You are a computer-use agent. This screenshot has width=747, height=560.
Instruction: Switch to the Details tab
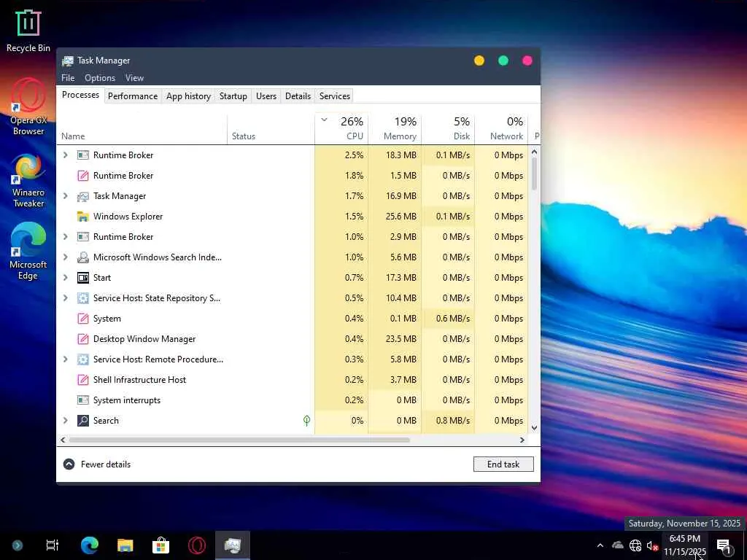pos(298,96)
